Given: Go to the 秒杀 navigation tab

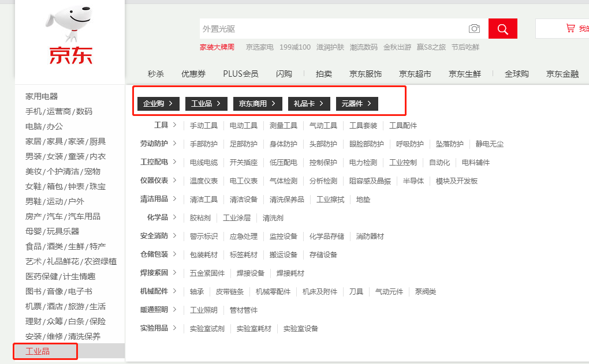Looking at the screenshot, I should (x=156, y=74).
